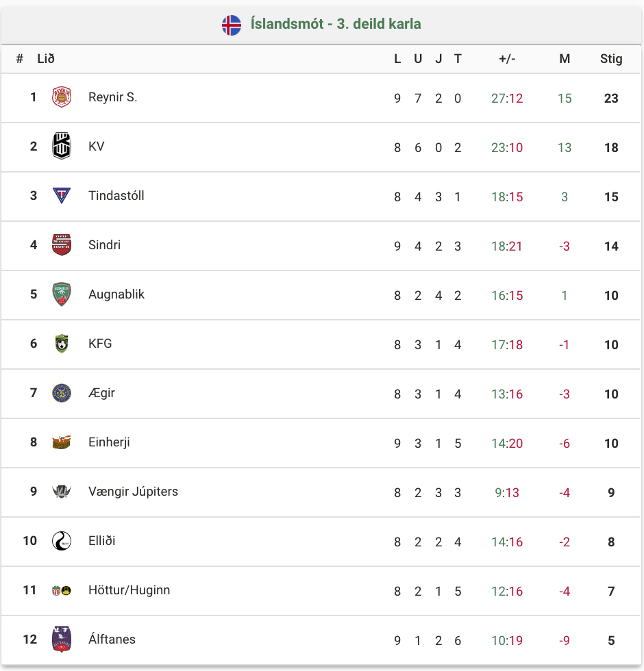Click the Ægir round blue crest

[61, 393]
